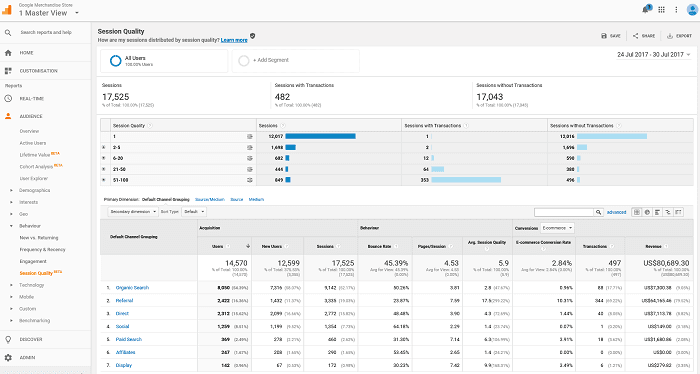Image resolution: width=700 pixels, height=374 pixels.
Task: Click the Google Analytics logo
Action: (7, 9)
